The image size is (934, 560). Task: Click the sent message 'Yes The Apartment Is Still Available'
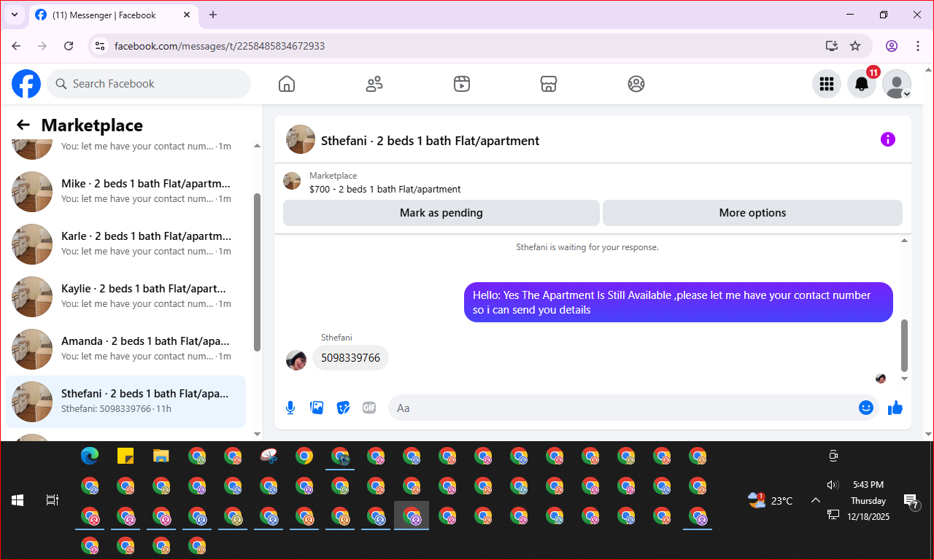[x=679, y=302]
